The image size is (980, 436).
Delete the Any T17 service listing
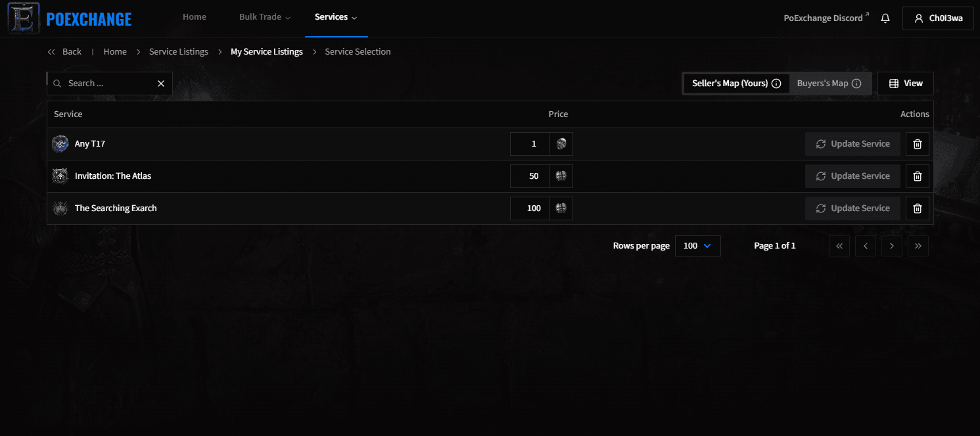[x=918, y=144]
